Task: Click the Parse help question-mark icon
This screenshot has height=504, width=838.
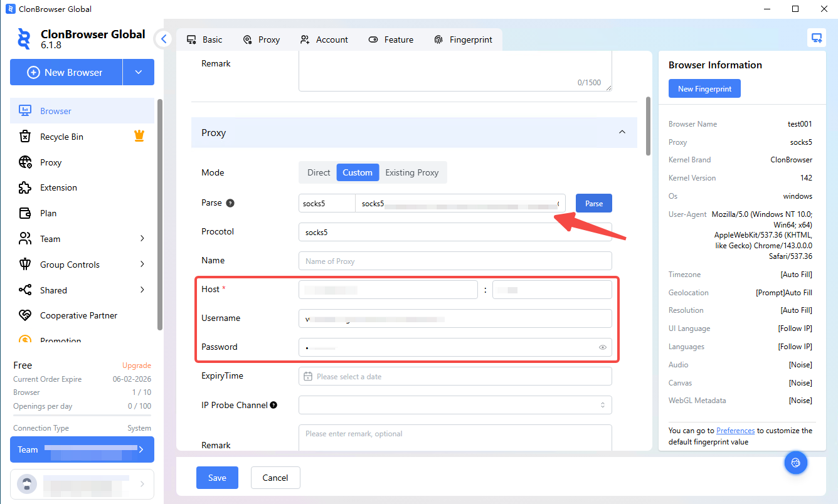Action: point(230,203)
